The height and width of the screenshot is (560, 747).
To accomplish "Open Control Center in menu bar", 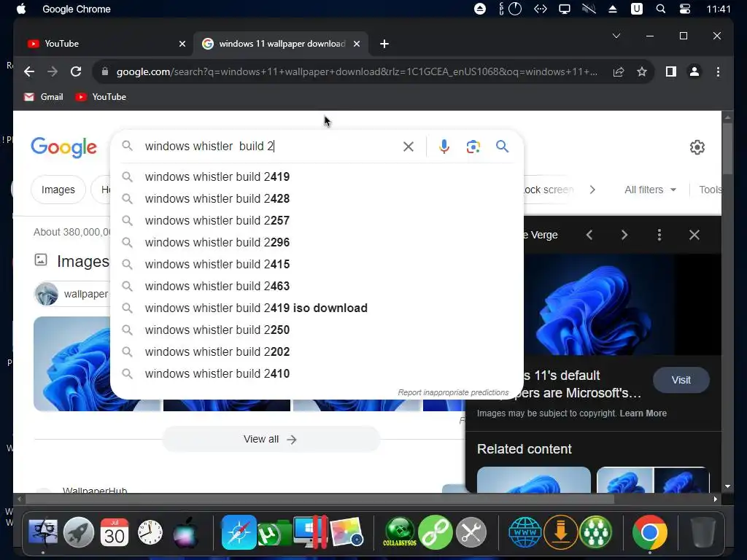I will [685, 9].
